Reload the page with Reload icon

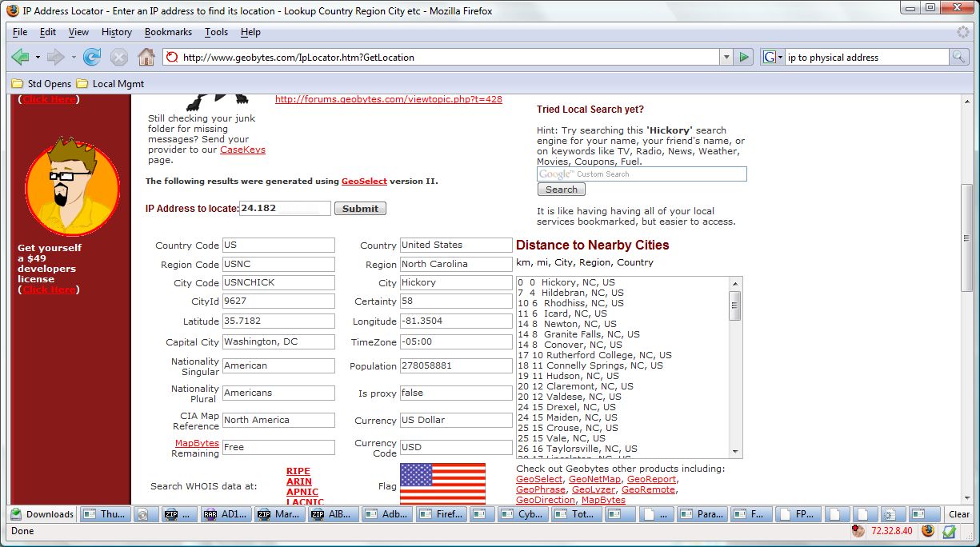[x=92, y=57]
